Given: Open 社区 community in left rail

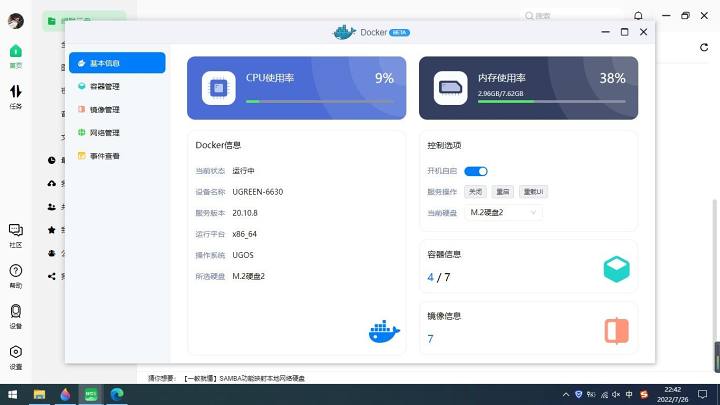Looking at the screenshot, I should [x=16, y=236].
